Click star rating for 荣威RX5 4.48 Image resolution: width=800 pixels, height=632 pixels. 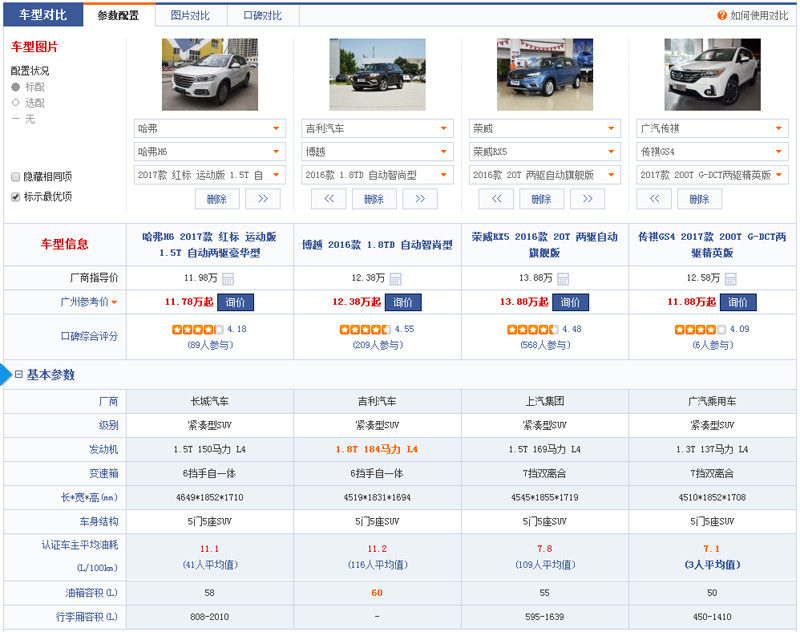[533, 330]
